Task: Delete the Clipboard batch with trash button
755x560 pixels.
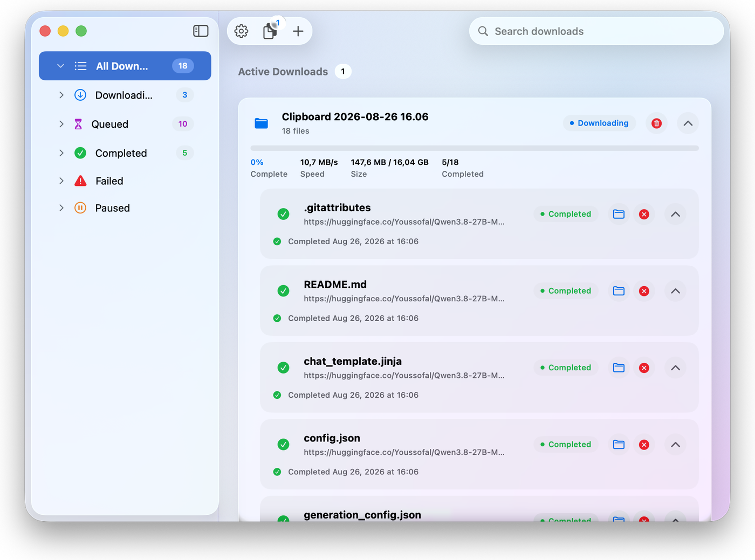Action: click(x=657, y=123)
